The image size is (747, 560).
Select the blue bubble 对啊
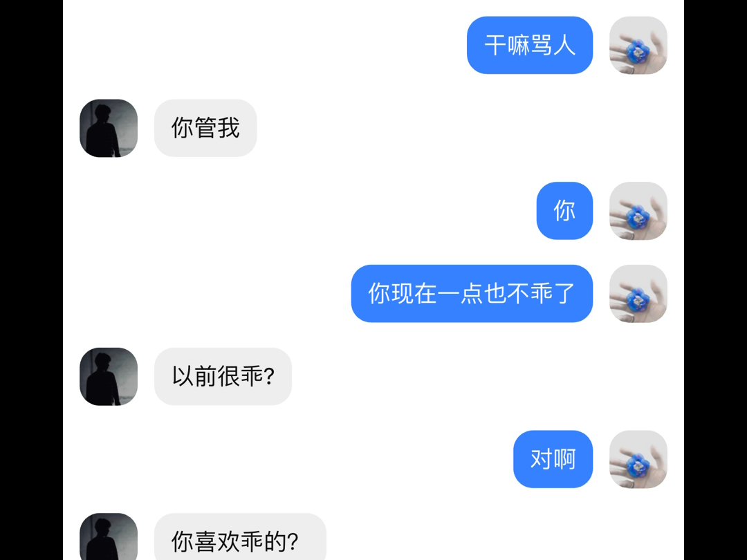[x=553, y=459]
